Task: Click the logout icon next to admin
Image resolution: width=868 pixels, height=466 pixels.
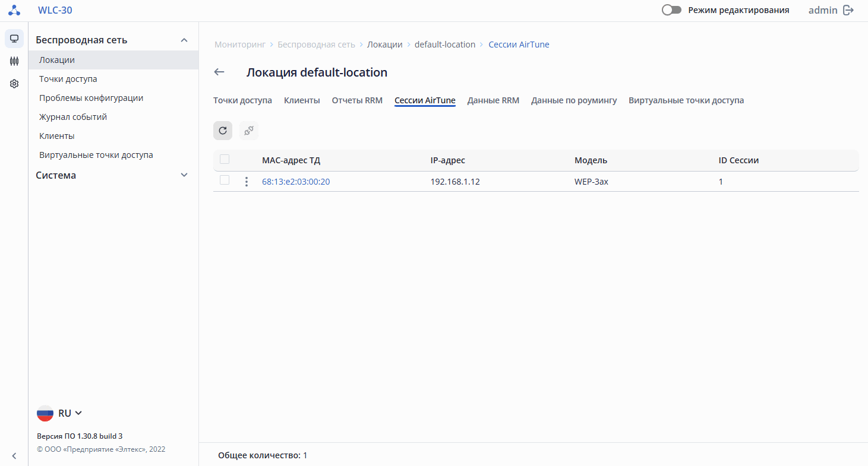Action: 848,10
